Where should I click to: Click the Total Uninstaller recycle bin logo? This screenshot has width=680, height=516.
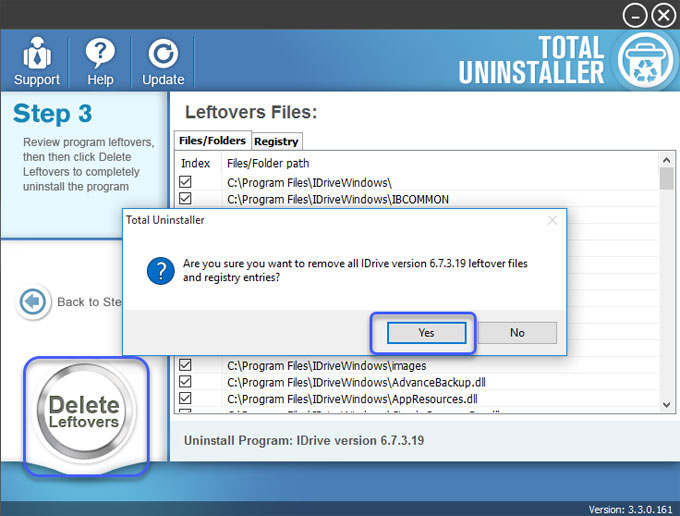click(645, 60)
